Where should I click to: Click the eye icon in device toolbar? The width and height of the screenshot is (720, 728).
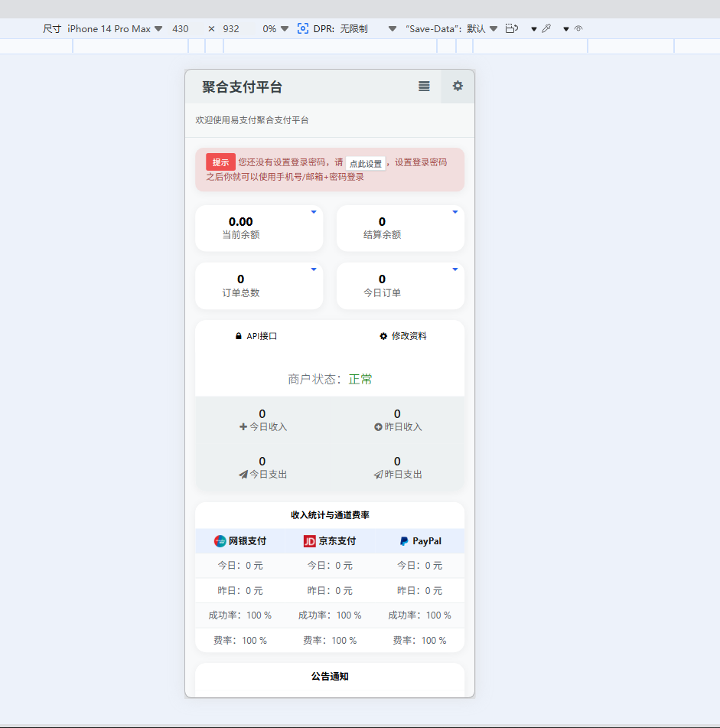(578, 29)
